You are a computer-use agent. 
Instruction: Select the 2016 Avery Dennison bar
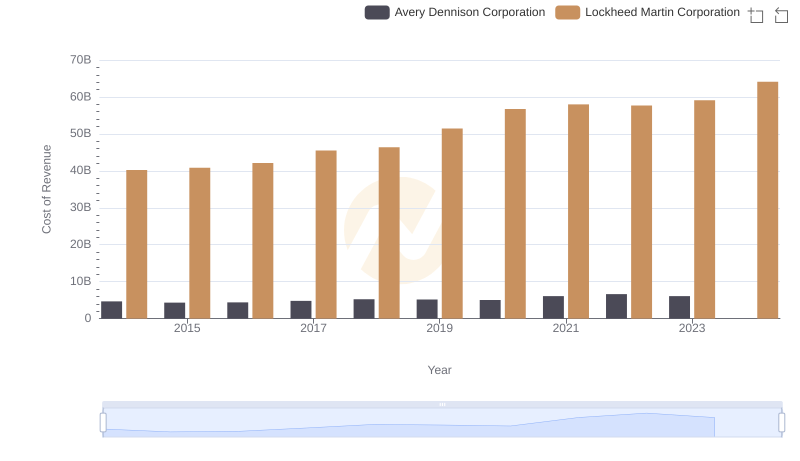(x=238, y=311)
